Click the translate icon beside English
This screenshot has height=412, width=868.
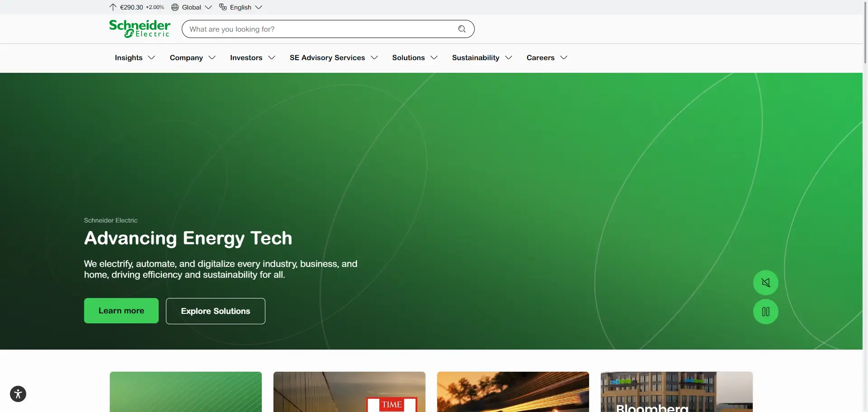click(223, 7)
